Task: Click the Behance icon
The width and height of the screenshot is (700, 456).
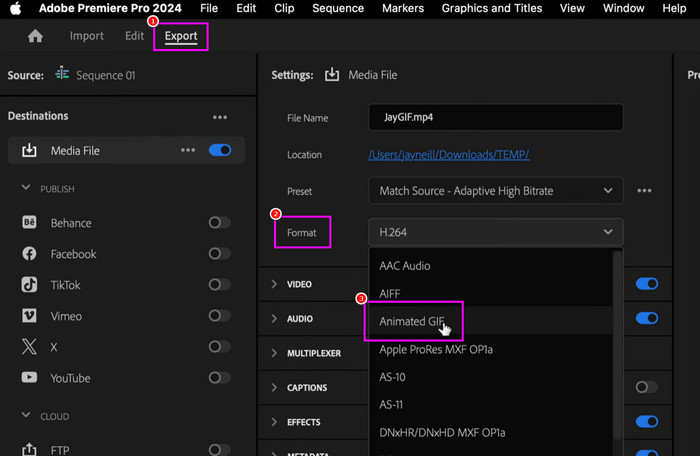Action: click(29, 222)
